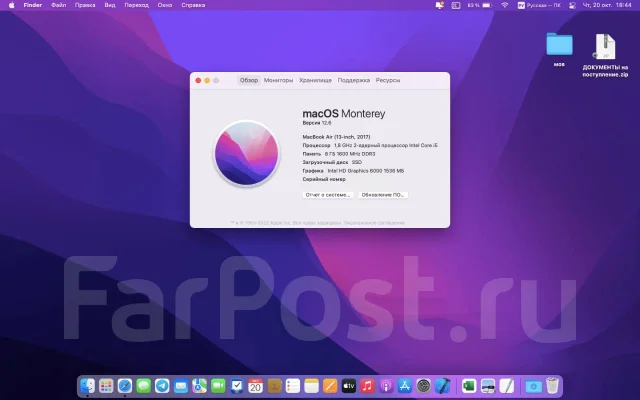The image size is (640, 400).
Task: Launch Pages from the Dock
Action: [330, 386]
